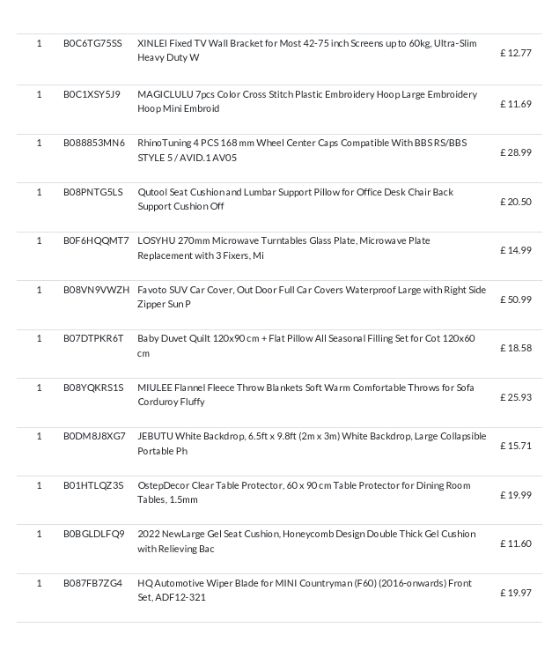
Task: Click the £ 50.99 price
Action: tap(516, 299)
